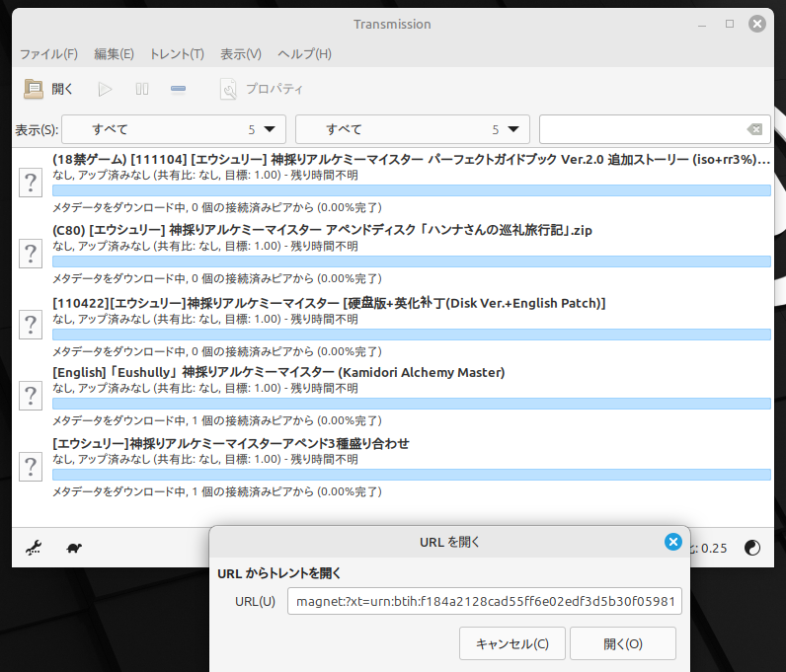The width and height of the screenshot is (786, 672).
Task: Toggle turtle alternative speed limits
Action: [74, 548]
